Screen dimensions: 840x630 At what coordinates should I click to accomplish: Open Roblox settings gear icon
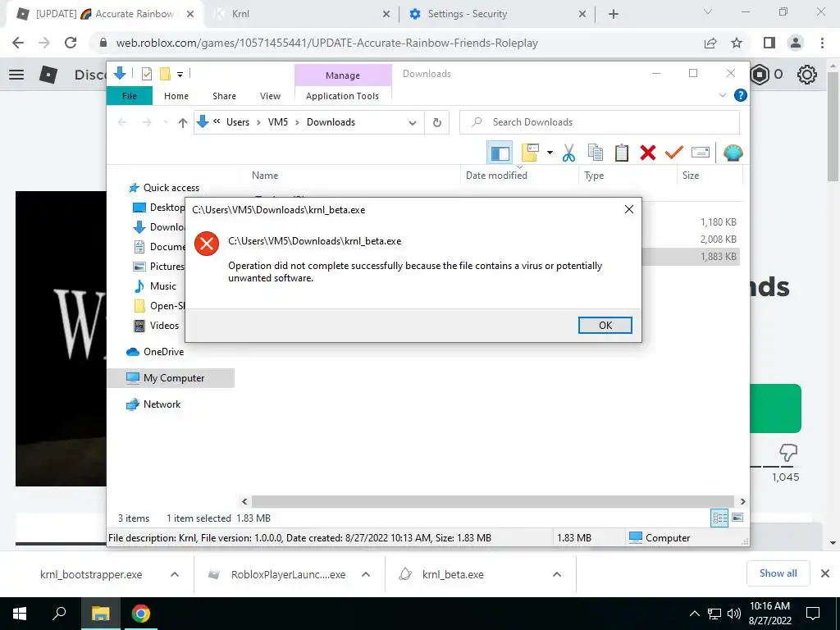click(806, 75)
